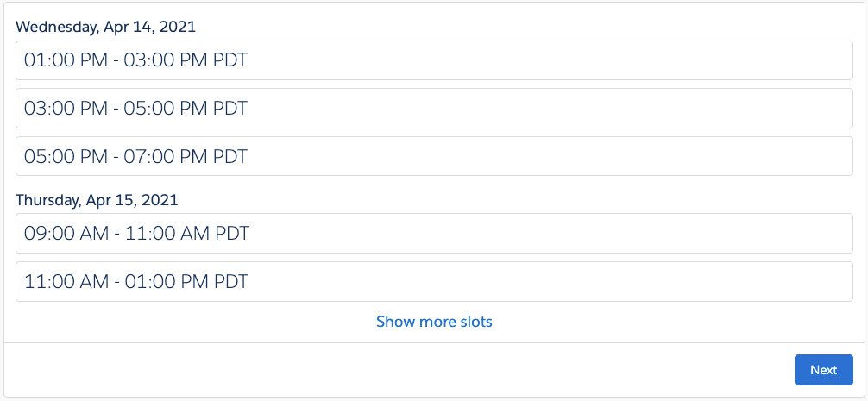Load additional appointment slots

tap(434, 322)
